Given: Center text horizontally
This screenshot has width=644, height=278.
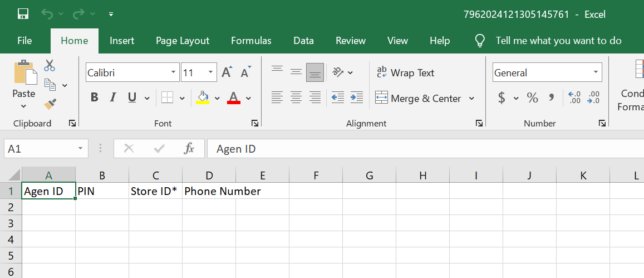Looking at the screenshot, I should 296,97.
